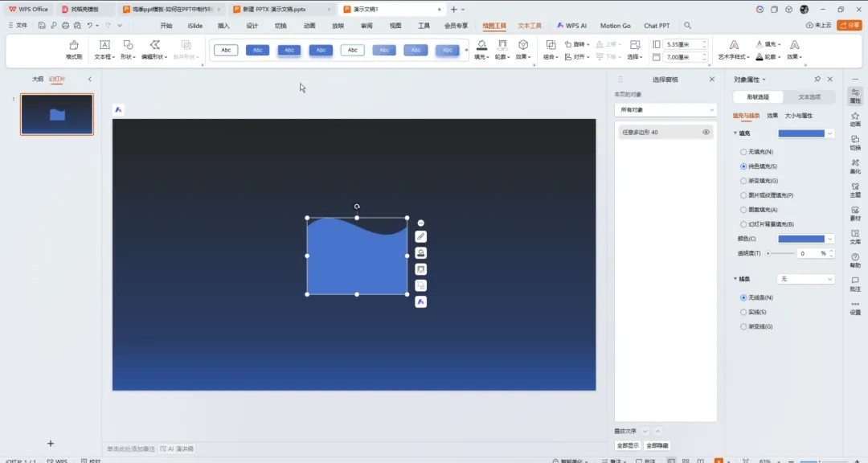Image resolution: width=868 pixels, height=463 pixels.
Task: Click the 填充 fill color swatch in properties
Action: pos(801,133)
